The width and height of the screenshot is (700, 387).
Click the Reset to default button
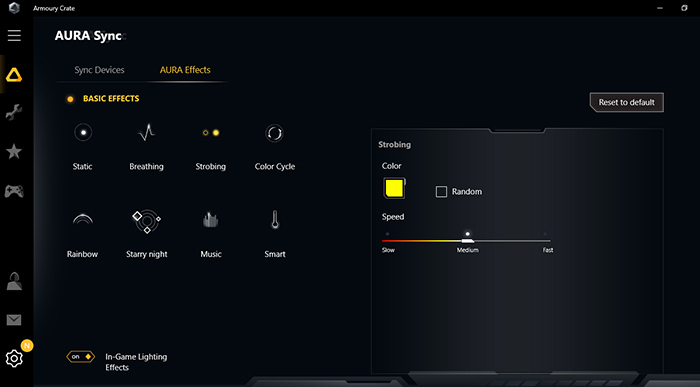point(626,102)
